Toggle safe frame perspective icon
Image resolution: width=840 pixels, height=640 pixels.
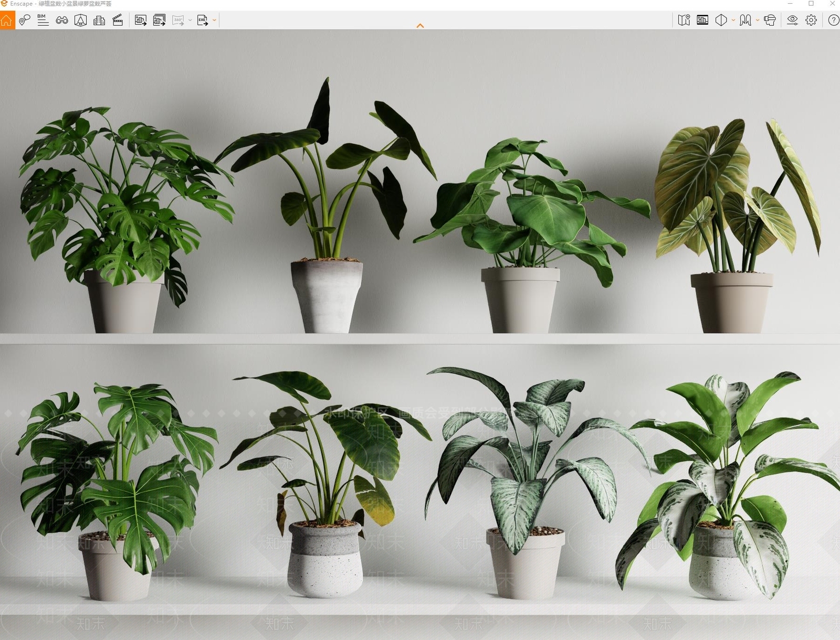coord(80,20)
